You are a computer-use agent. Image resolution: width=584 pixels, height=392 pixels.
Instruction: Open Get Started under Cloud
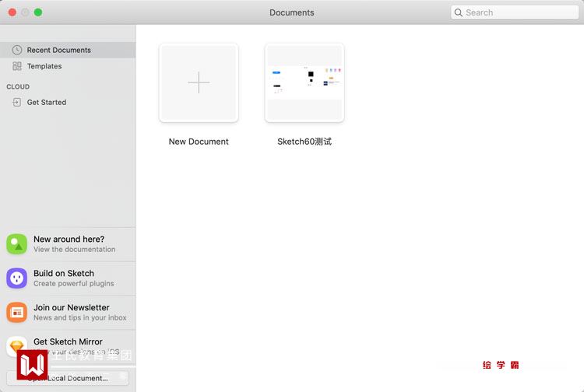tap(47, 102)
